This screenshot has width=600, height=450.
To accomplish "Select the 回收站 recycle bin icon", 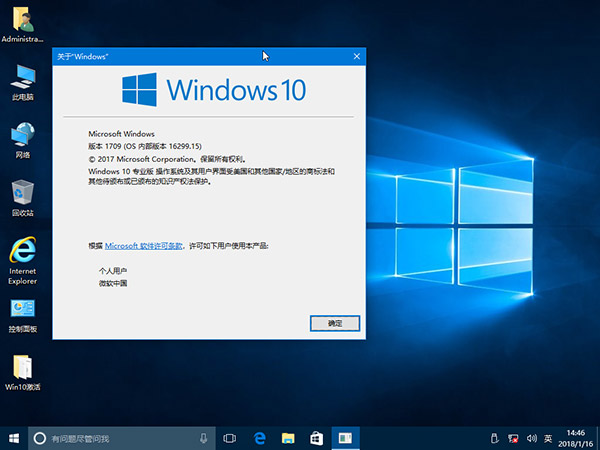I will [22, 194].
